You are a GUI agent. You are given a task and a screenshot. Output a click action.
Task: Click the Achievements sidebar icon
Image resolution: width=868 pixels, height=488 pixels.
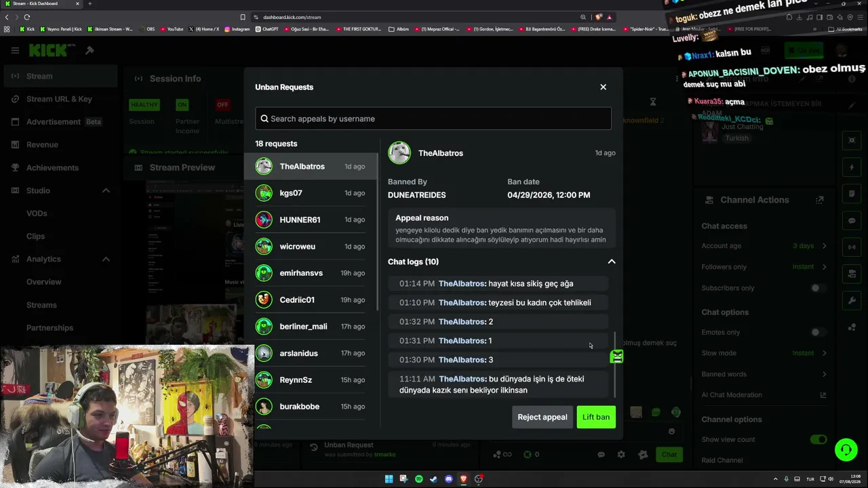15,167
